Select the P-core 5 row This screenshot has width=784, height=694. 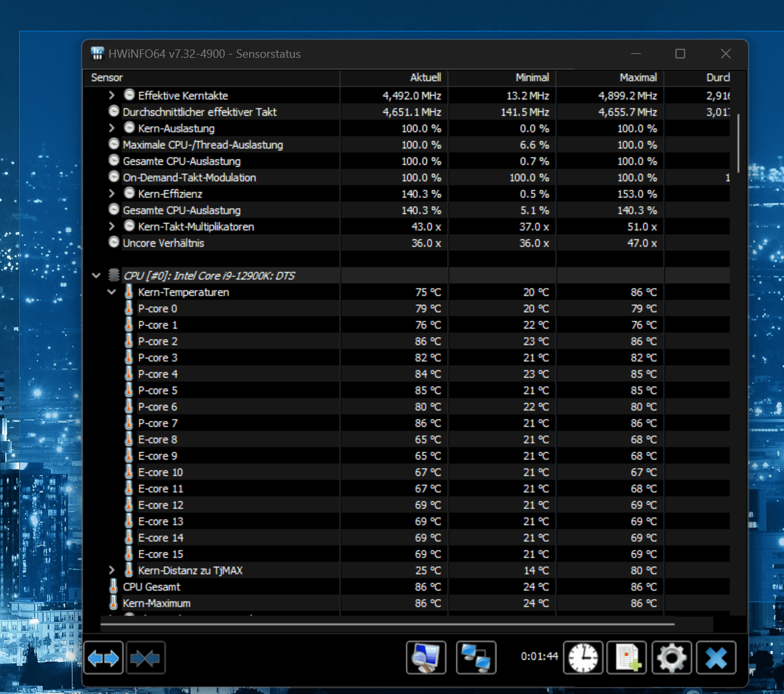tap(407, 390)
